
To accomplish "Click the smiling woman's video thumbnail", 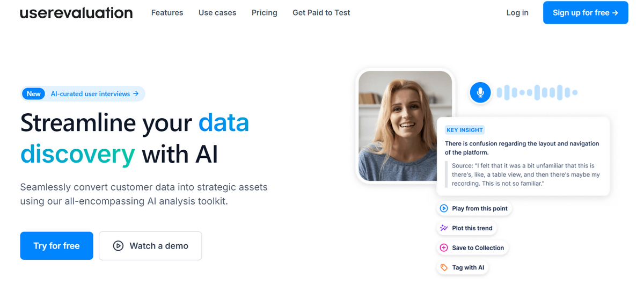I will pyautogui.click(x=405, y=126).
